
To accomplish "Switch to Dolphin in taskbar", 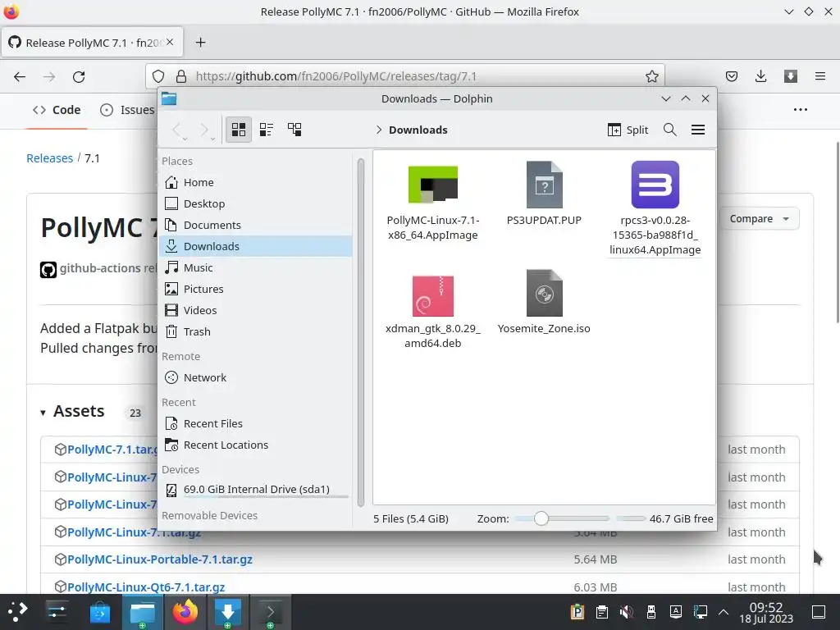I will [x=142, y=612].
